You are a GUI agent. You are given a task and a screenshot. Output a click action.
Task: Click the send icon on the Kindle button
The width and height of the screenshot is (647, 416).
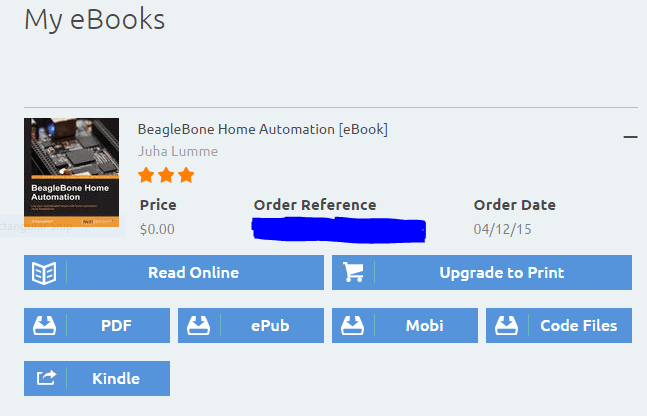45,378
